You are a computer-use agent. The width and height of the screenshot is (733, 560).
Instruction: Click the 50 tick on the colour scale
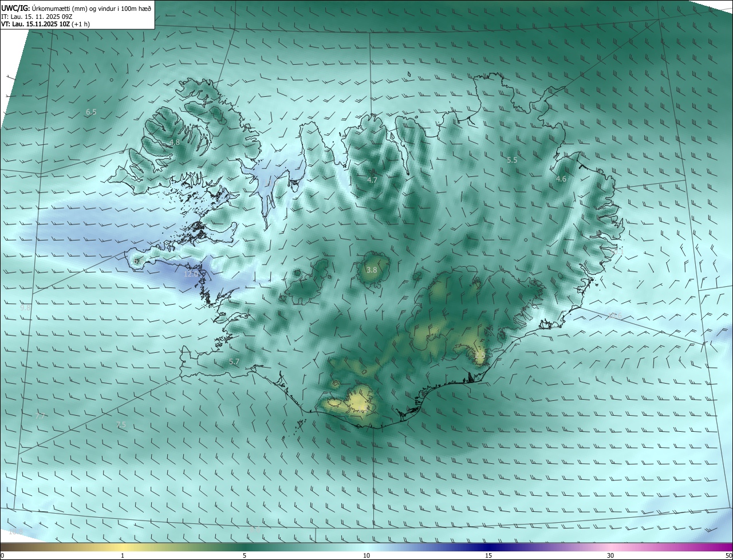pyautogui.click(x=728, y=555)
